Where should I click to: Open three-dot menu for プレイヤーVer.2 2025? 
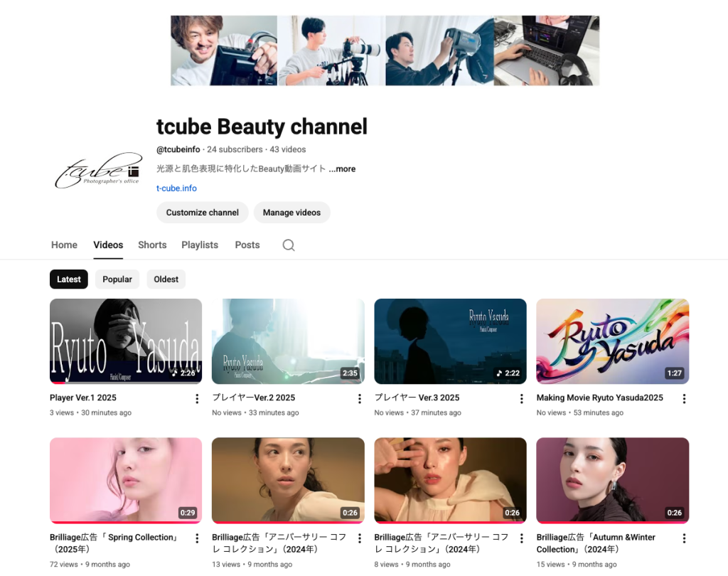coord(359,399)
